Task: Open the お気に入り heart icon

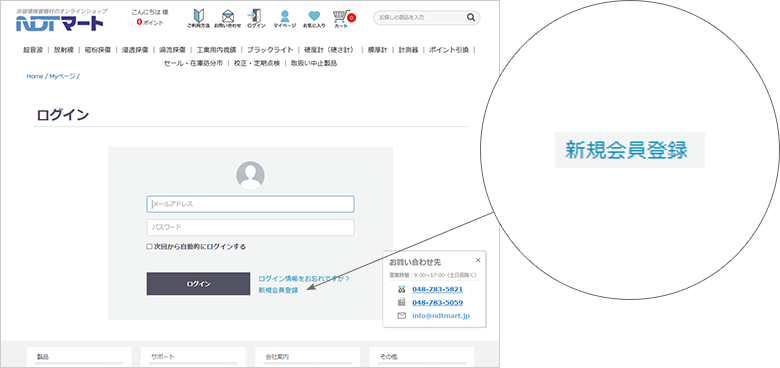Action: [314, 18]
